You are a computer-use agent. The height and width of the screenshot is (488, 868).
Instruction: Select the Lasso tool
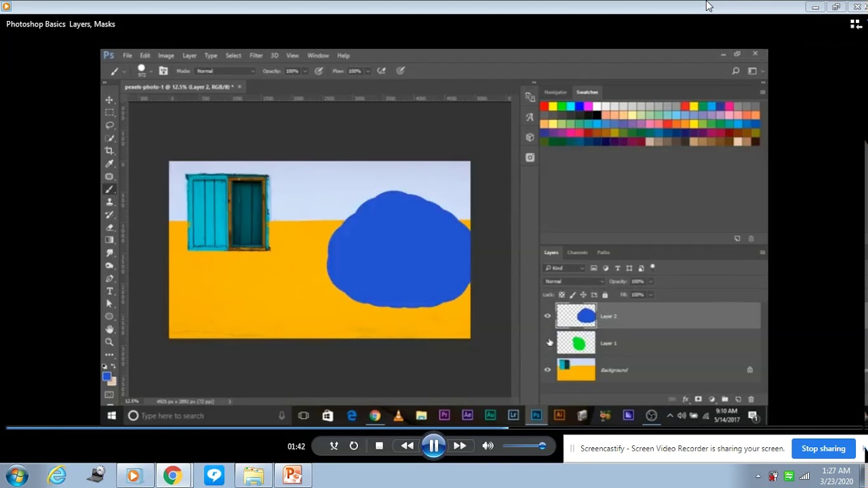(109, 125)
